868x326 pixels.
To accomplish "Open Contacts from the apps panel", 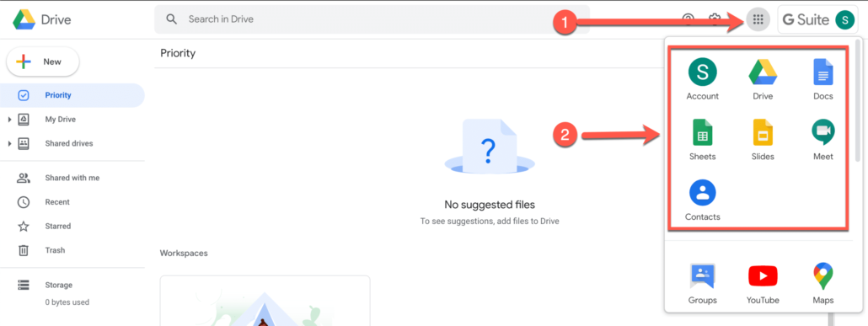I will tap(703, 200).
